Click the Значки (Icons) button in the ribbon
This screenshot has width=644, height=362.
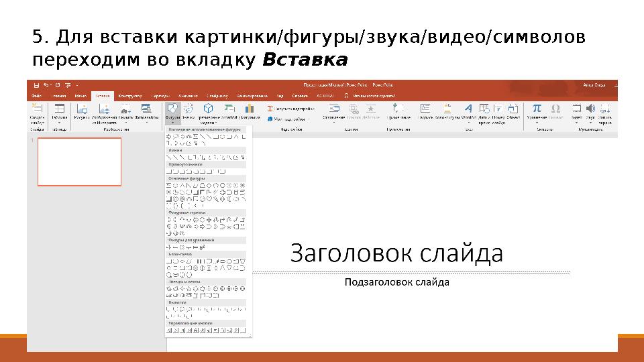[189, 109]
